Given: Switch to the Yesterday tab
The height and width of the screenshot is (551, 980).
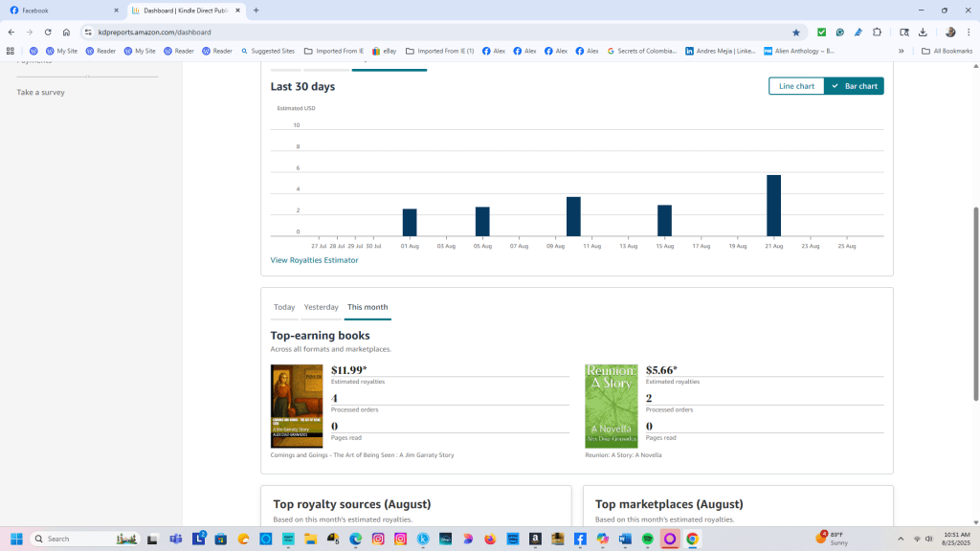Looking at the screenshot, I should (x=321, y=307).
